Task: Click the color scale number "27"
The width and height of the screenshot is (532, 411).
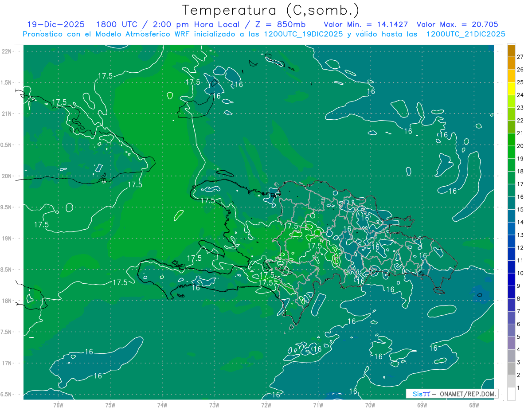Action: (x=520, y=57)
